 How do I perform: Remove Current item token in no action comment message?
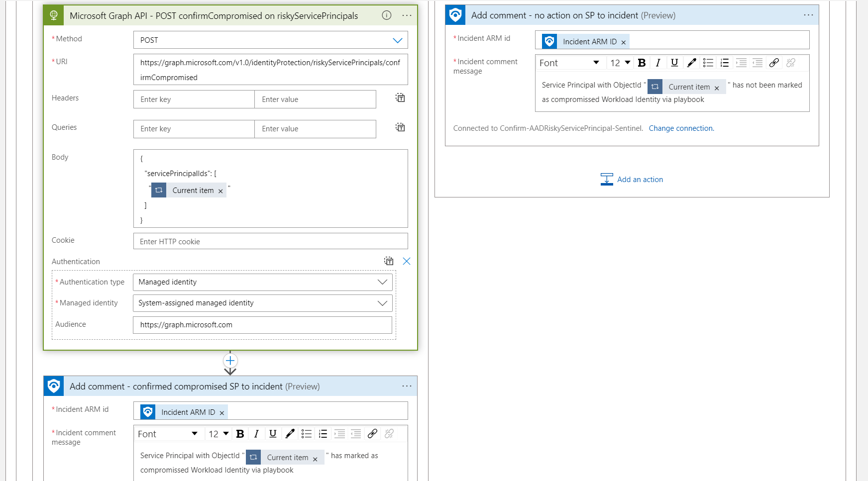pyautogui.click(x=717, y=88)
